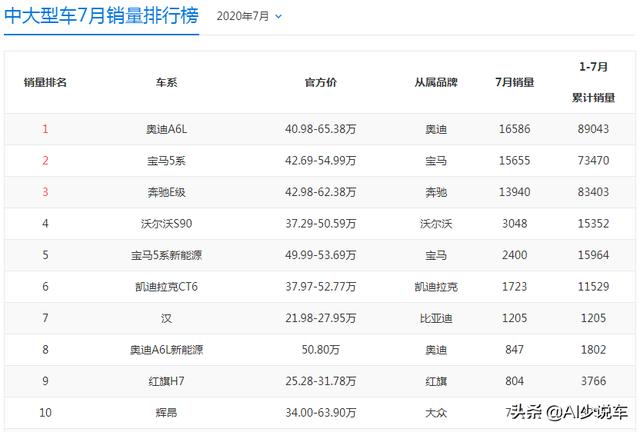The image size is (640, 432).
Task: Select July sales 1205 in 7月销量 column
Action: (x=514, y=318)
